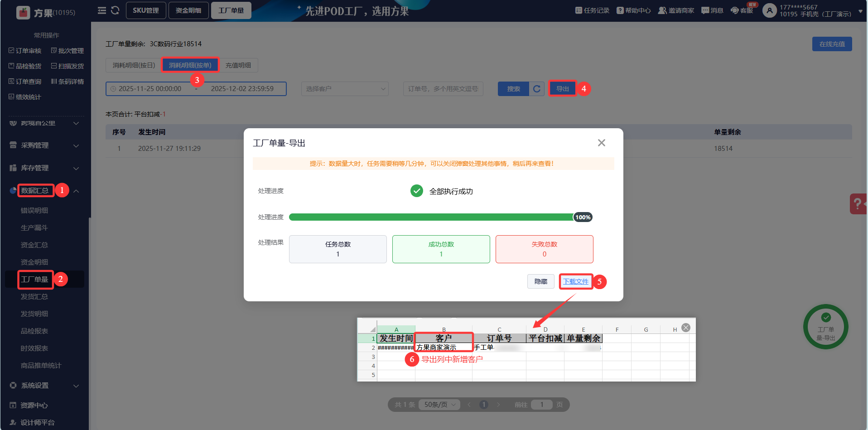Click 隐藏 to hide the dialog
The image size is (868, 430).
(x=541, y=281)
